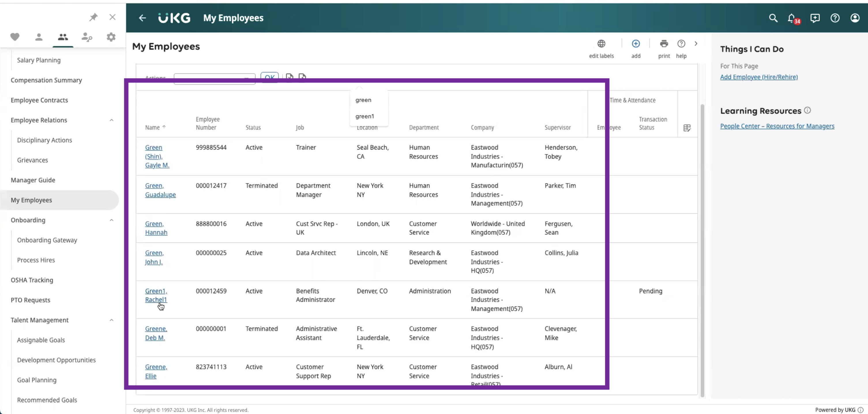Collapse the Talent Management section
Viewport: 868px width, 414px height.
112,320
